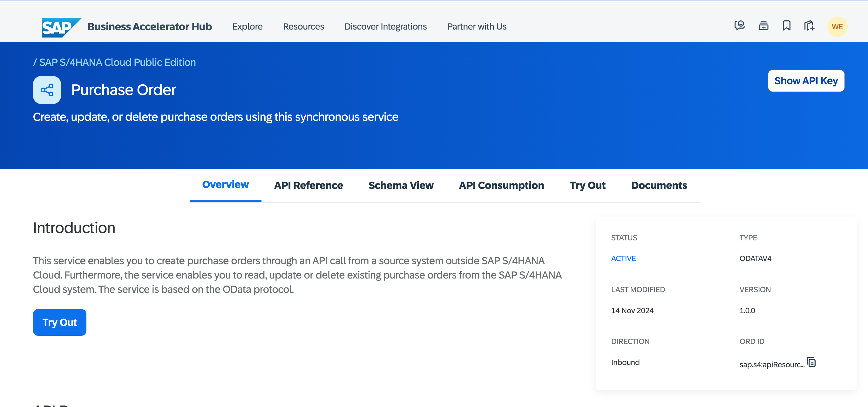Click the 14 Nov 2024 date

(633, 311)
